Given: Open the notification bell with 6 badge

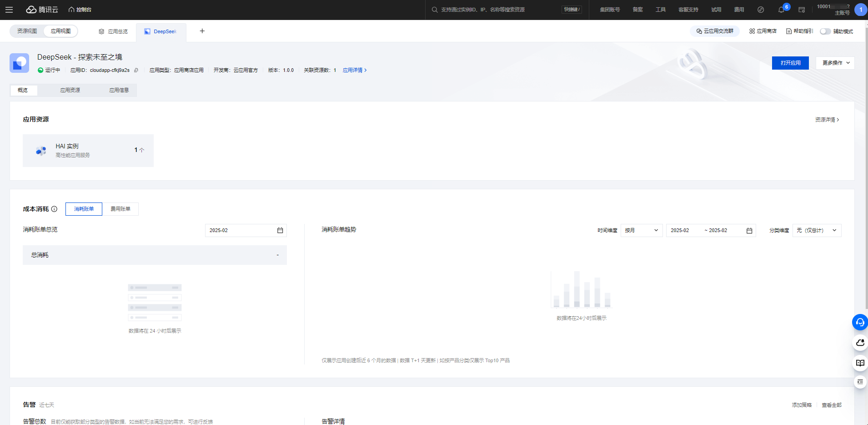Looking at the screenshot, I should click(x=782, y=9).
